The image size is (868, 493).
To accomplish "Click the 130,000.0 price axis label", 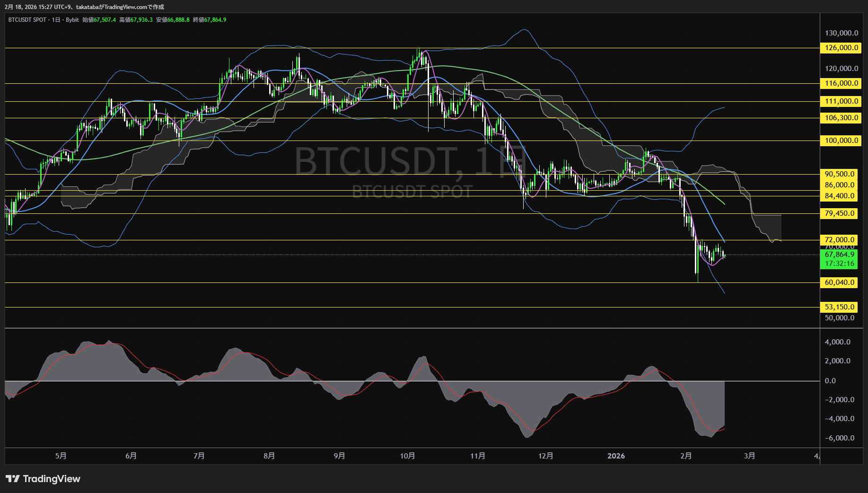I will 841,33.
